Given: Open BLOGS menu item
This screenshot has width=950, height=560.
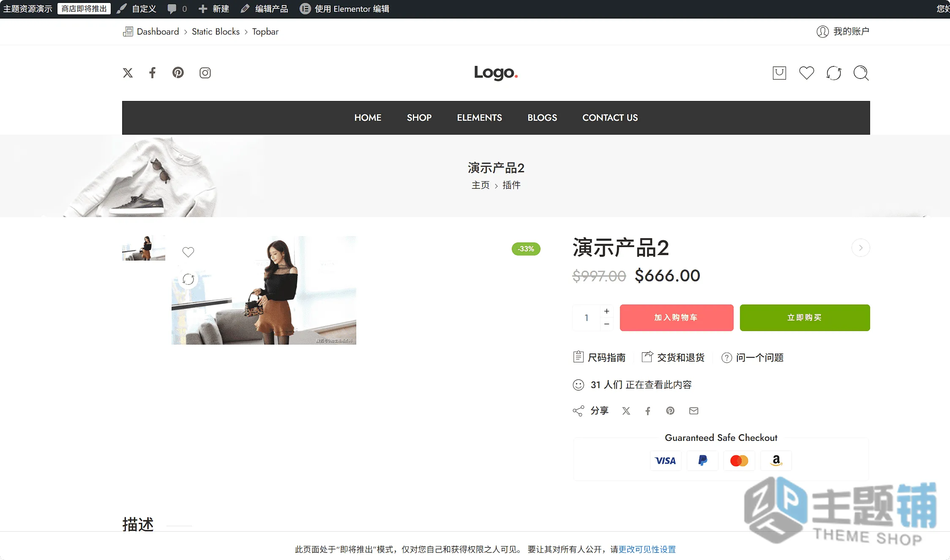Looking at the screenshot, I should pos(542,117).
